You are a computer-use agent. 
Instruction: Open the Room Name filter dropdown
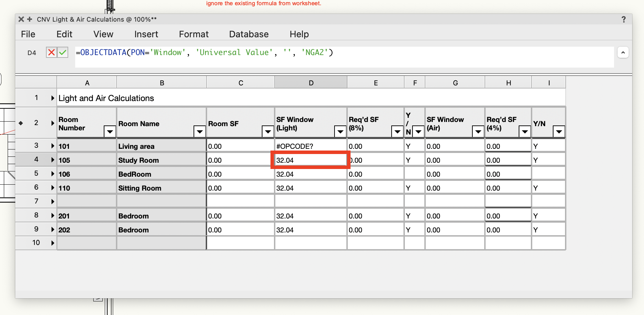click(199, 132)
